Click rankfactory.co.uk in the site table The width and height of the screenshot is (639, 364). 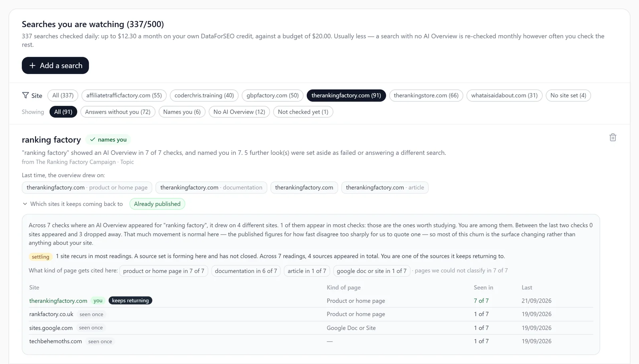[x=51, y=314]
